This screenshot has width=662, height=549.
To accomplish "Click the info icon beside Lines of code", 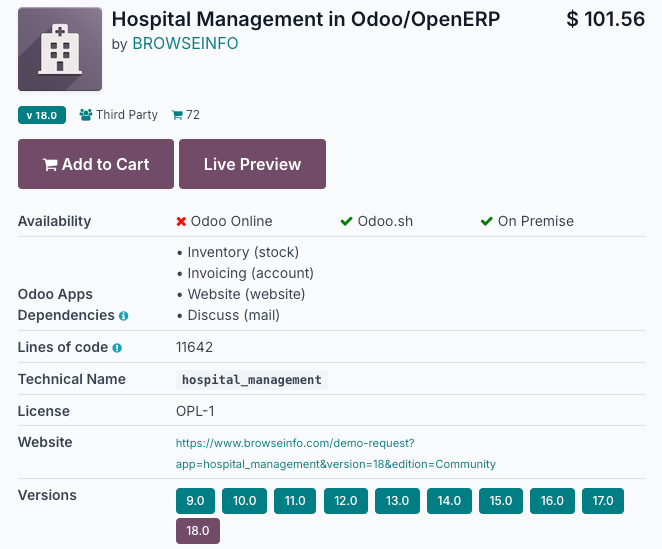I will click(117, 348).
